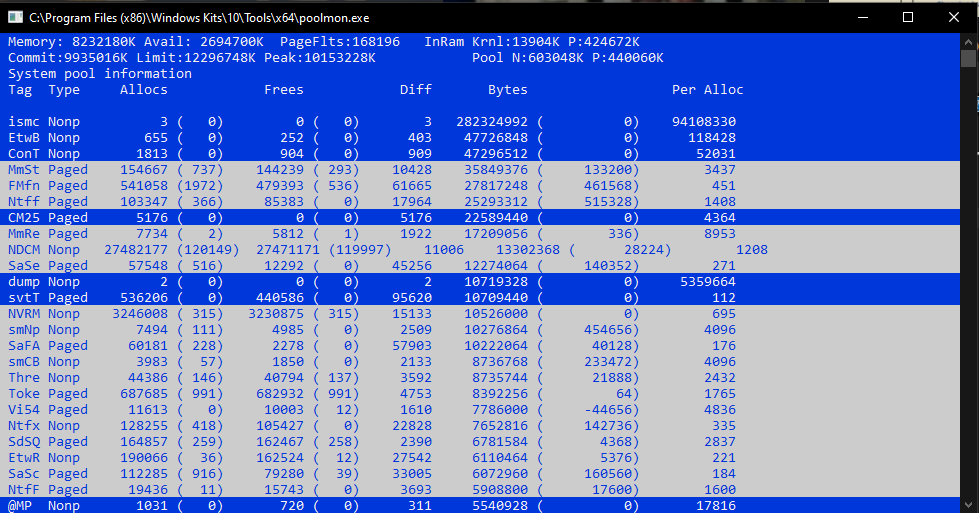Click the 'Commit:9935016K' value
Screen dimensions: 979x513
[x=68, y=58]
